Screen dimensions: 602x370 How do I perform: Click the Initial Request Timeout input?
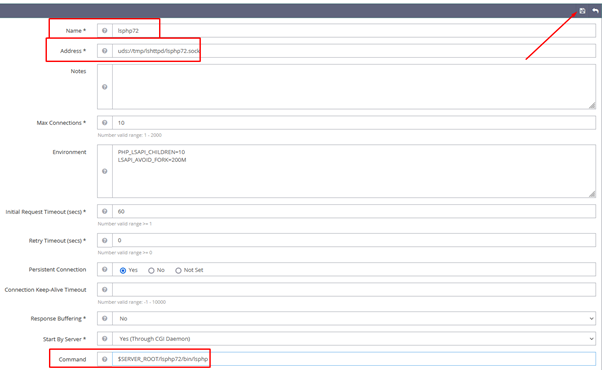[x=354, y=211]
